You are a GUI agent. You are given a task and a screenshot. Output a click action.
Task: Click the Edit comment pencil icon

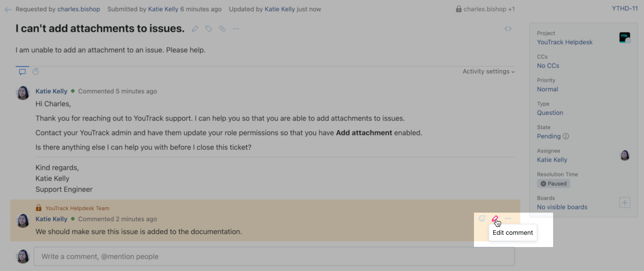tap(495, 219)
